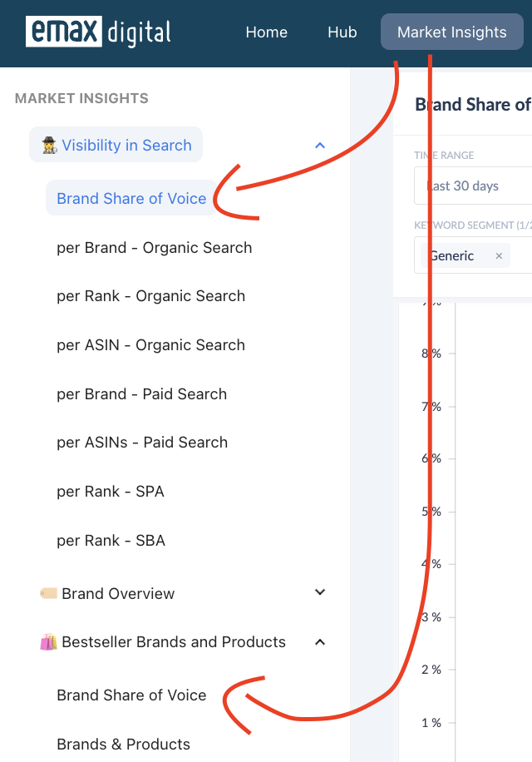
Task: Open per Brand - Paid Search
Action: [x=142, y=394]
